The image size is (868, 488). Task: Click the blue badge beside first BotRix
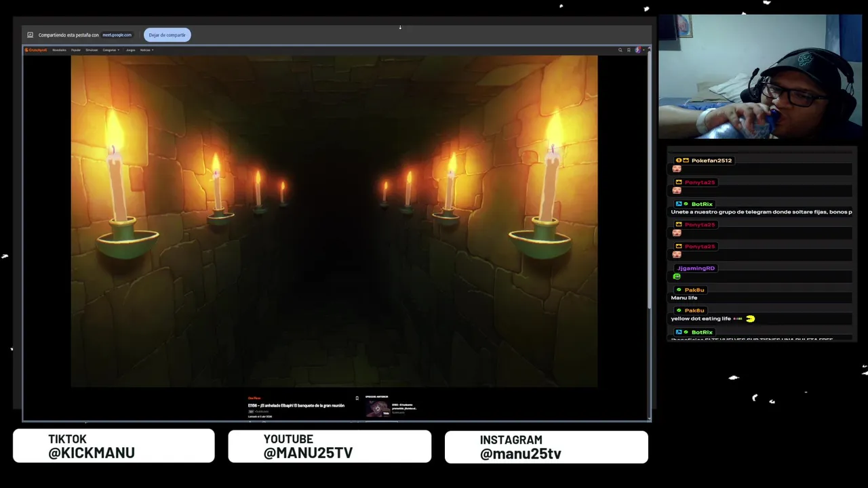[679, 204]
